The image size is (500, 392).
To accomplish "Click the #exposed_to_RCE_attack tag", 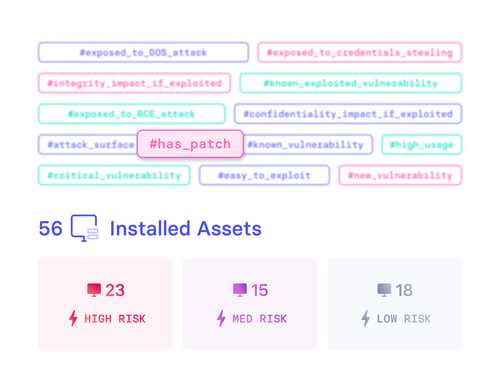I will (132, 114).
